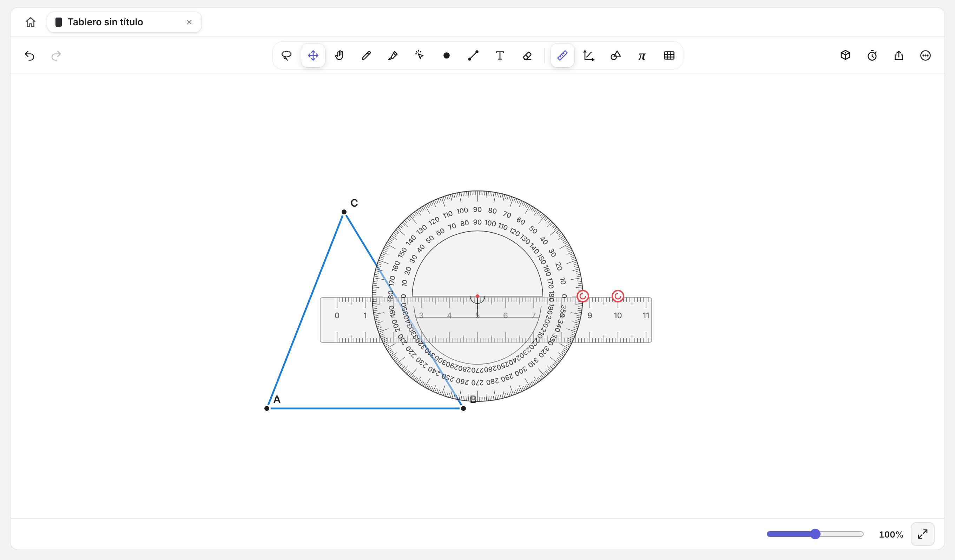Open the more options ellipsis menu
Viewport: 955px width, 560px height.
pos(926,56)
